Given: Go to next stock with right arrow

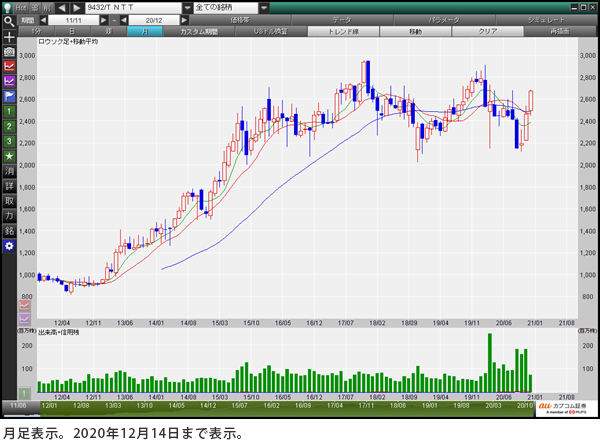Looking at the screenshot, I should tap(76, 8).
